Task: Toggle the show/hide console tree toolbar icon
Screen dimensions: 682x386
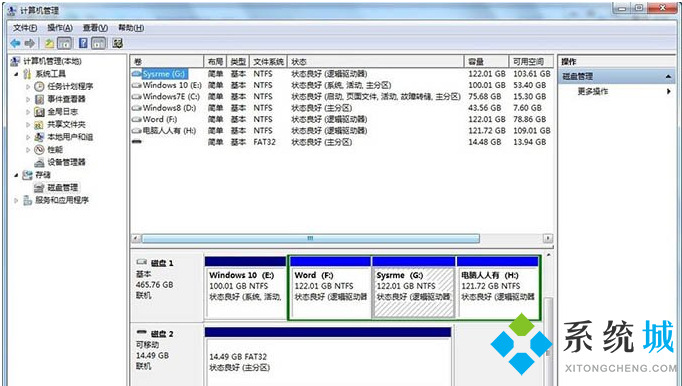Action: [x=64, y=43]
